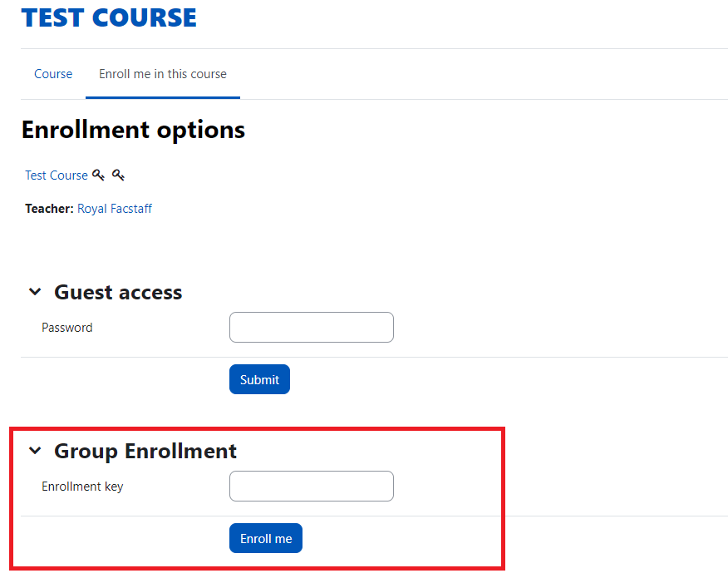Viewport: 728px width, 588px height.
Task: Click the first key icon beside Test Course
Action: (x=98, y=175)
